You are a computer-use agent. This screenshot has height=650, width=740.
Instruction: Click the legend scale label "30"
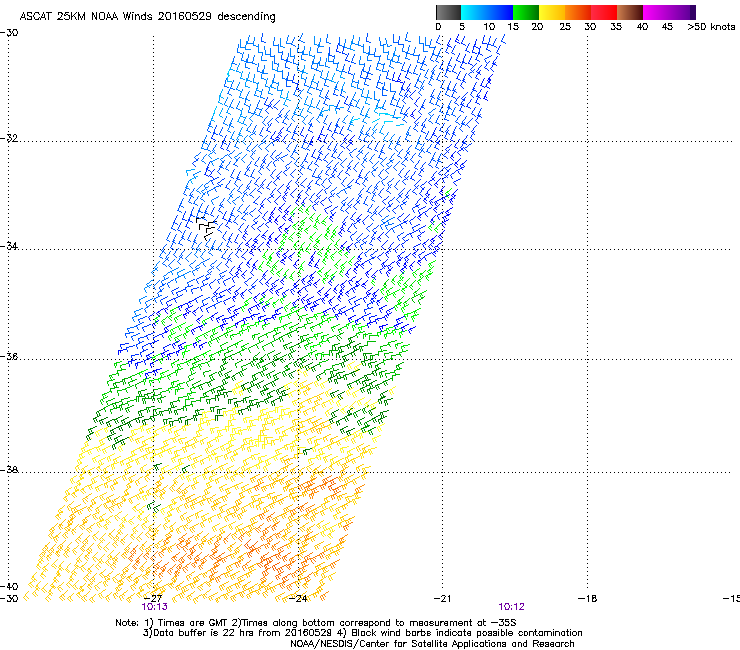click(x=590, y=27)
